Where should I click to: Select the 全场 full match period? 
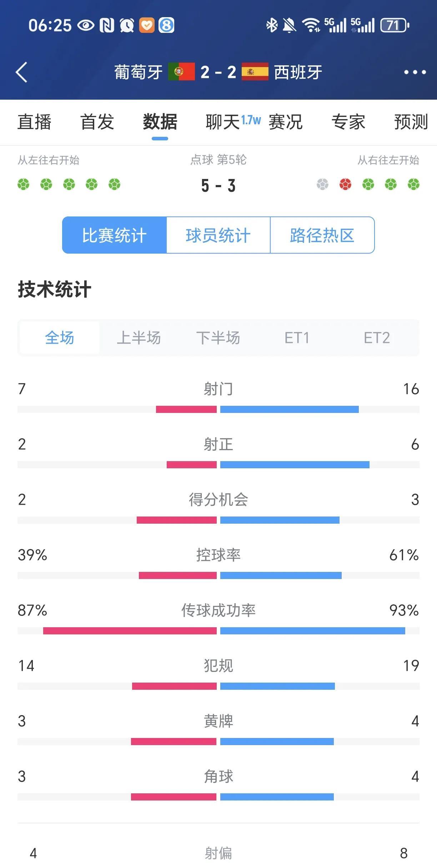pos(60,338)
